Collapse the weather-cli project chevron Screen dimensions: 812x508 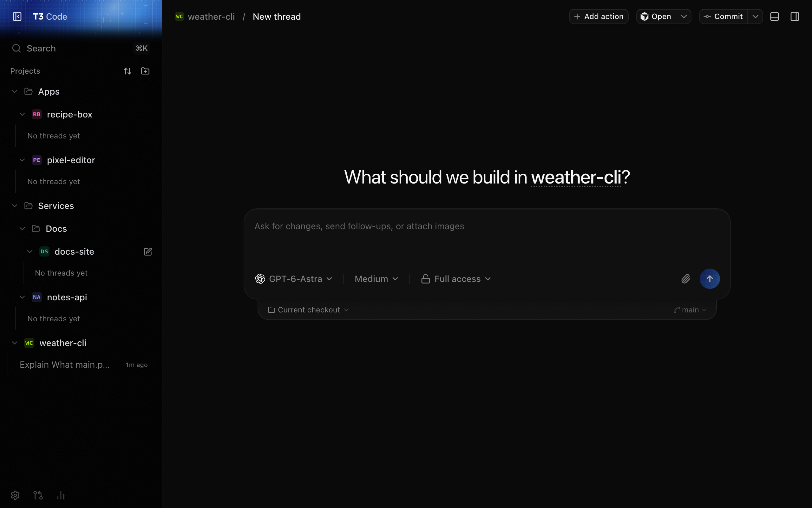tap(14, 343)
